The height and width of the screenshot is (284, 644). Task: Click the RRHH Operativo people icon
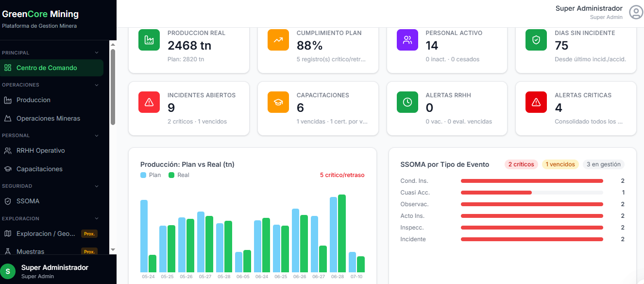(x=8, y=150)
